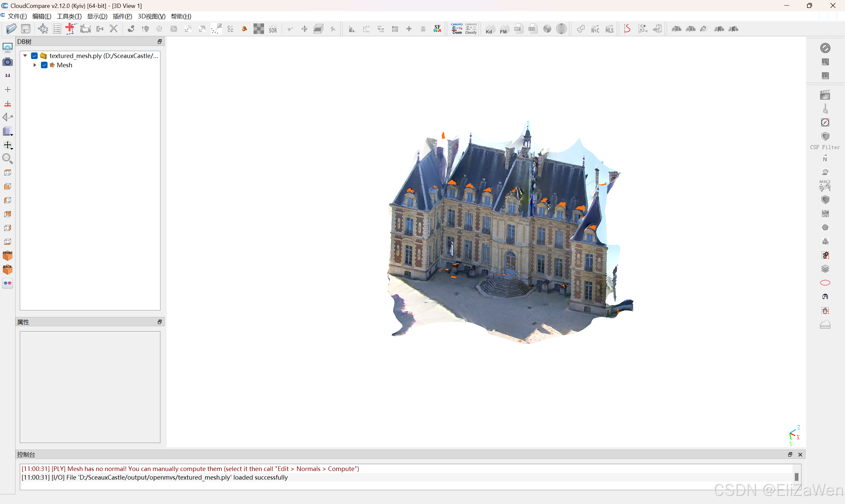Expand the Mesh tree item
845x504 pixels.
click(35, 65)
